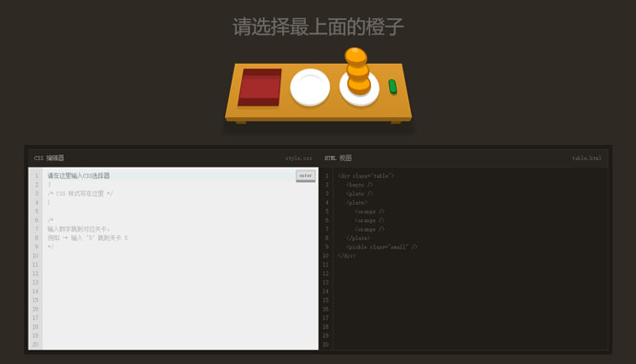The image size is (636, 364).
Task: Pick the topmost orange in the stack
Action: (356, 56)
